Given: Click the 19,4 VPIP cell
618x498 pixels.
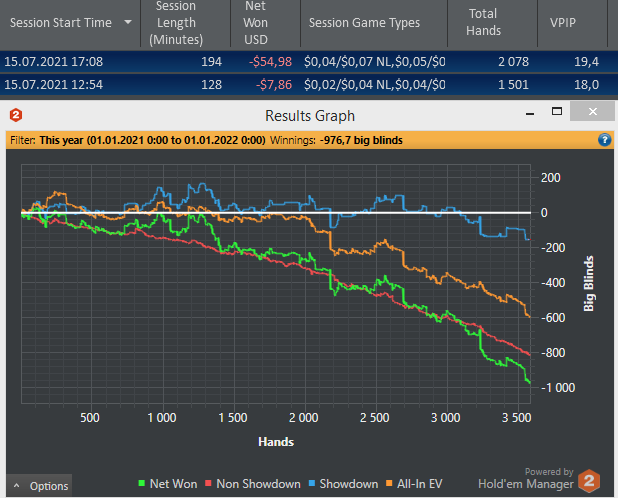Looking at the screenshot, I should click(586, 61).
